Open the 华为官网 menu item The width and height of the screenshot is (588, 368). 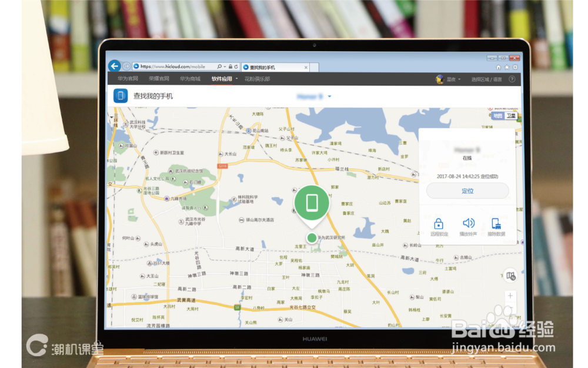click(x=128, y=79)
